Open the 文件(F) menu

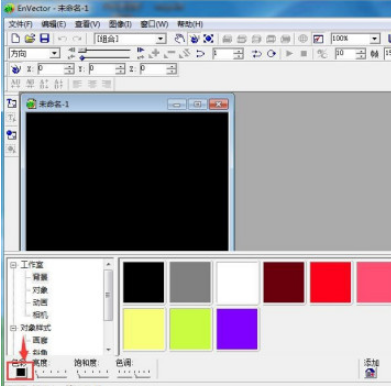20,24
